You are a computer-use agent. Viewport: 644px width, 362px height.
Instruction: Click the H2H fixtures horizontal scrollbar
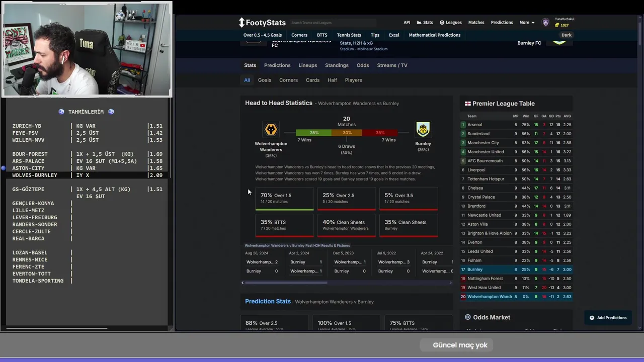285,283
